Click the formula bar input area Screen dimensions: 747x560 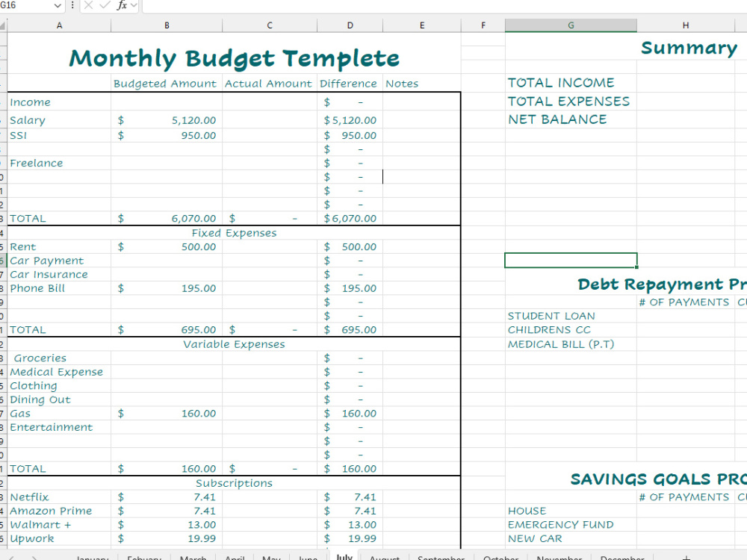[444, 6]
